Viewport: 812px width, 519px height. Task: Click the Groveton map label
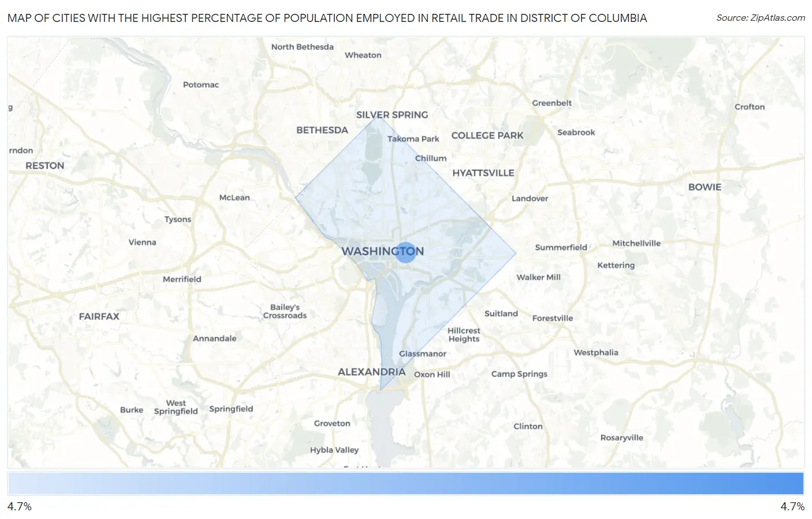[332, 424]
